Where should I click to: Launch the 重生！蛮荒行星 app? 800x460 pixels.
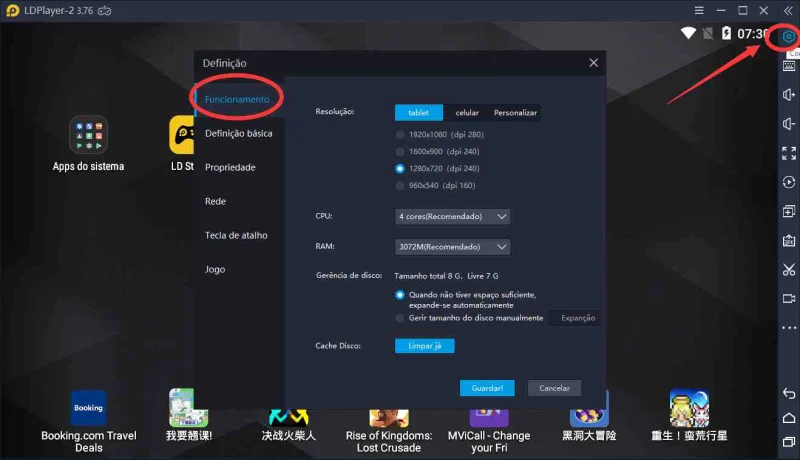(x=689, y=408)
